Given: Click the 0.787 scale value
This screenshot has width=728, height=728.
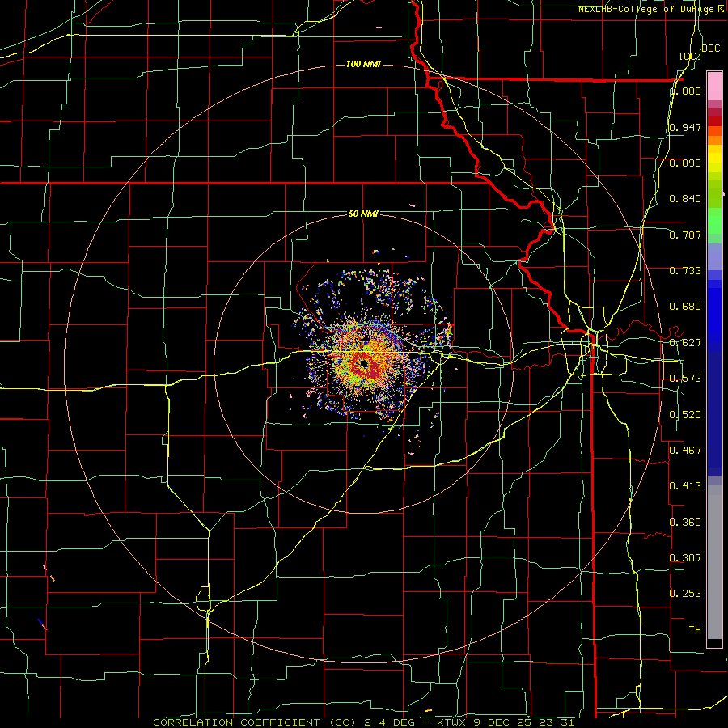Looking at the screenshot, I should [685, 235].
